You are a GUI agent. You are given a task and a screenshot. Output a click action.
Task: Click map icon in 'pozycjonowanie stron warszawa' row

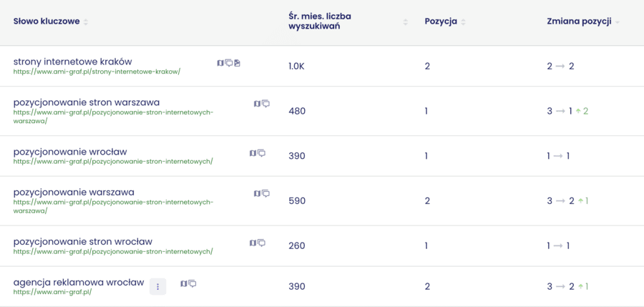257,104
